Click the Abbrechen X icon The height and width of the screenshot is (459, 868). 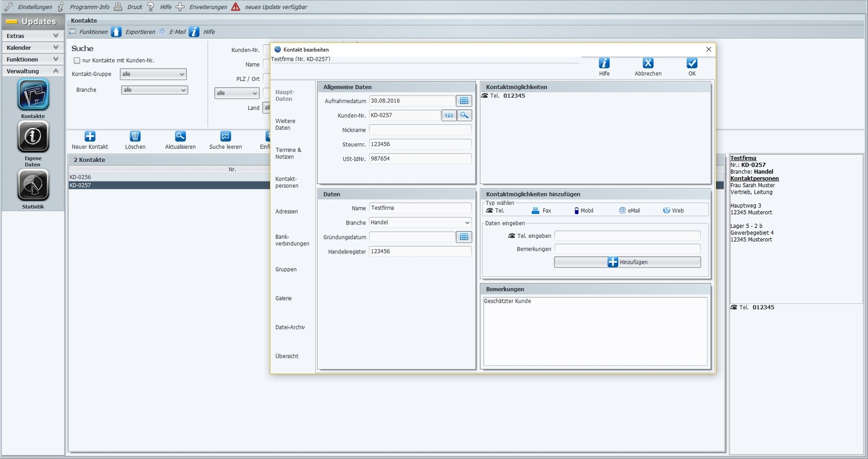pos(648,63)
